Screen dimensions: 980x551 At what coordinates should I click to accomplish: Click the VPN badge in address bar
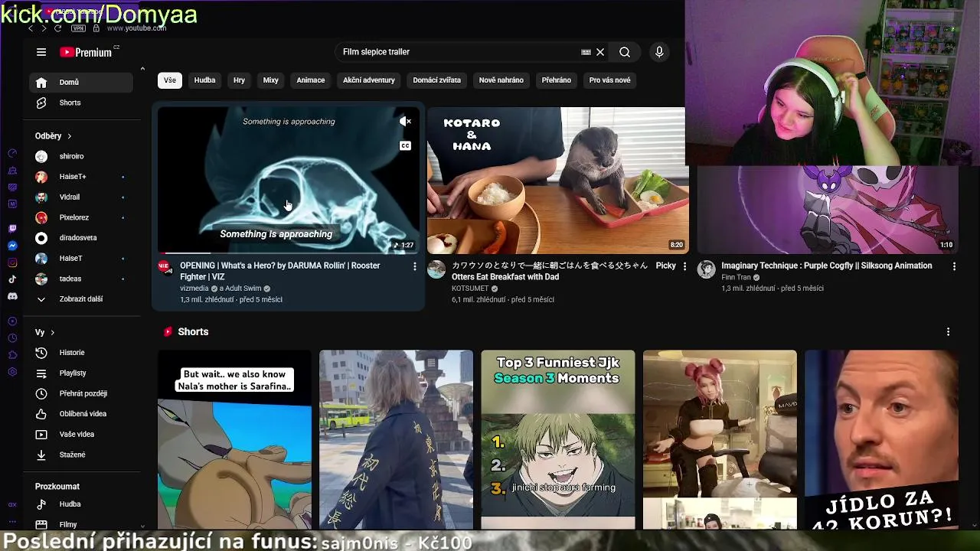tap(78, 28)
